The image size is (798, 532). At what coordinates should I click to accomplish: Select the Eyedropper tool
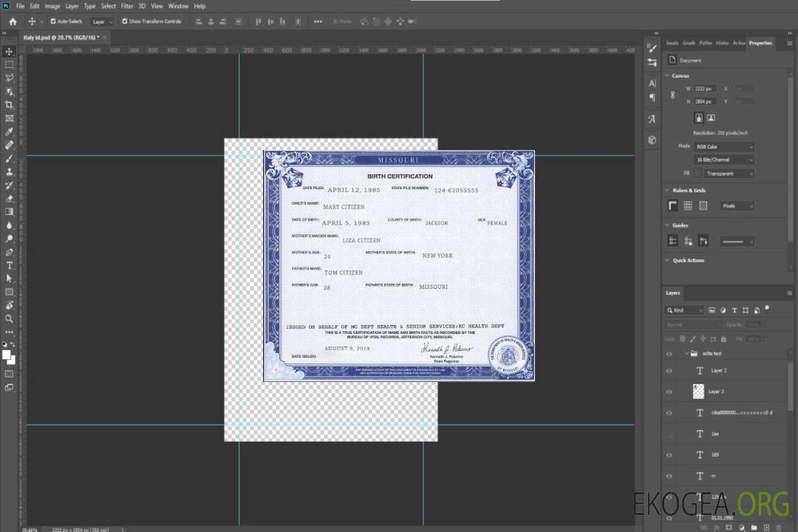tap(9, 132)
